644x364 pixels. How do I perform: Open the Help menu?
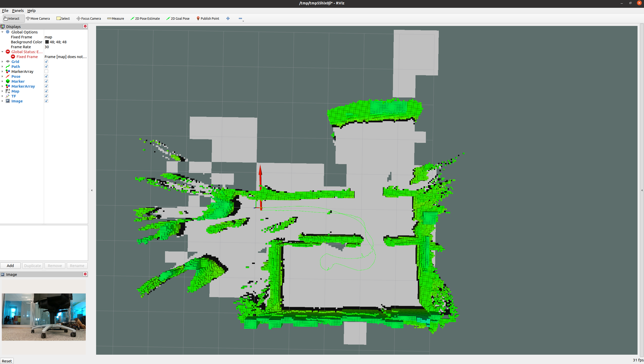(31, 11)
